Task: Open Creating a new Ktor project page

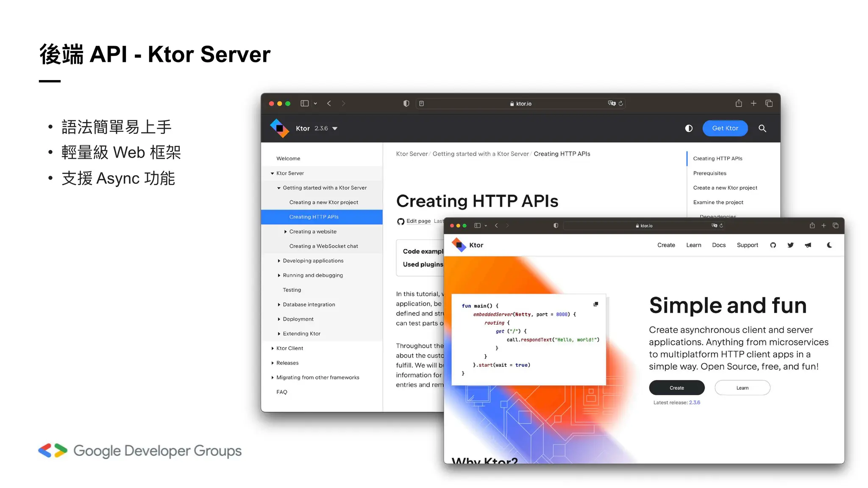Action: point(324,202)
